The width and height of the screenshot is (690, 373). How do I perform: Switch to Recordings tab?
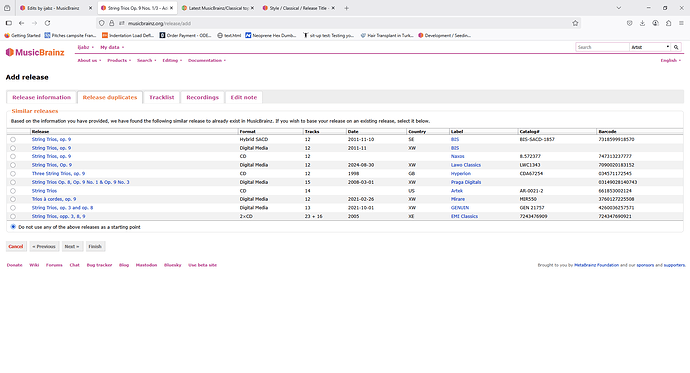pyautogui.click(x=202, y=97)
